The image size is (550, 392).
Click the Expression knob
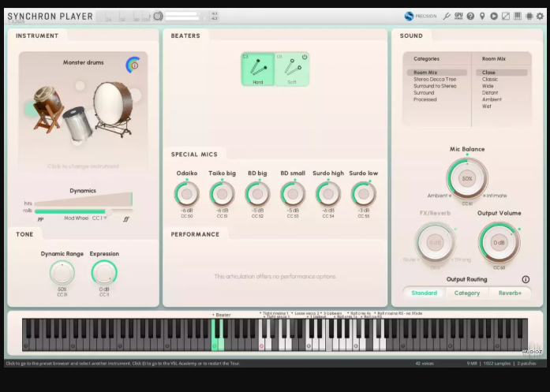coord(104,273)
